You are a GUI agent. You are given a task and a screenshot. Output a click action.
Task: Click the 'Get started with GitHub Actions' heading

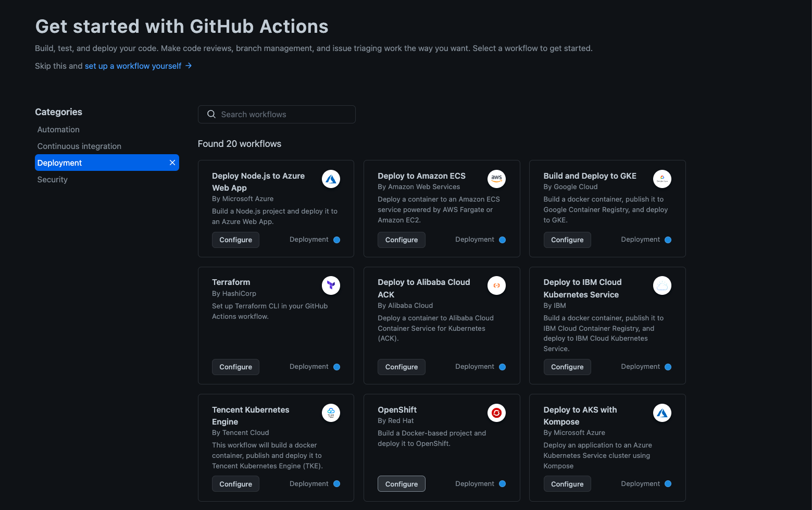click(182, 27)
